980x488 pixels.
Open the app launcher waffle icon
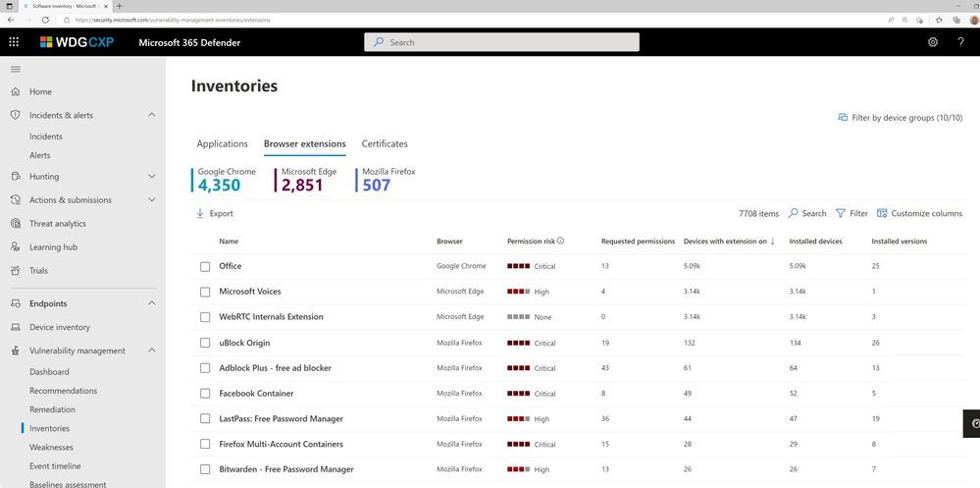pos(14,42)
